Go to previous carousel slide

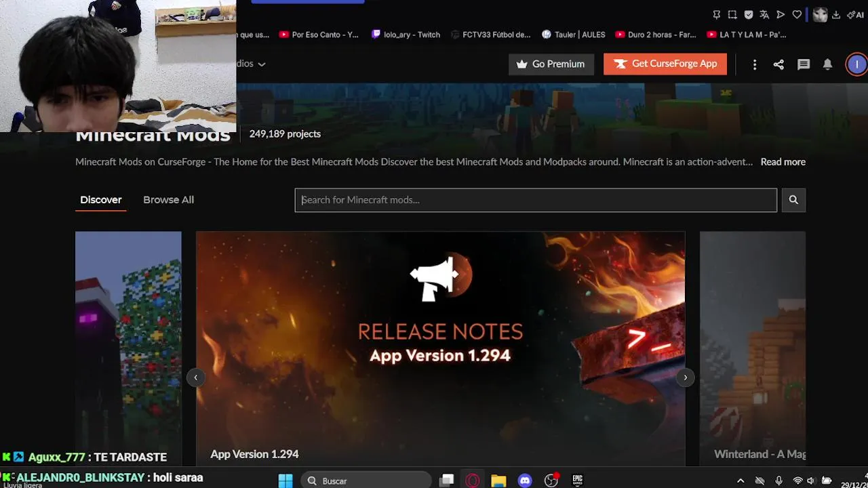[195, 378]
